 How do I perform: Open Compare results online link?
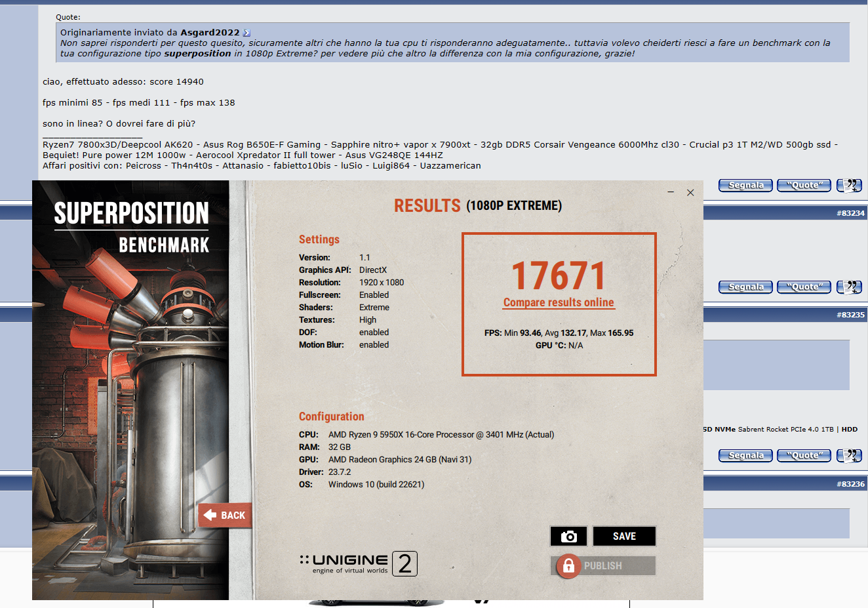(559, 302)
